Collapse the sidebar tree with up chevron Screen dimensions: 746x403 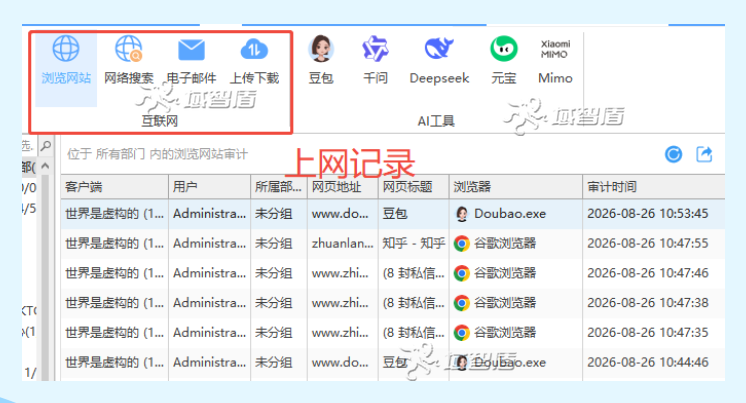[x=45, y=166]
